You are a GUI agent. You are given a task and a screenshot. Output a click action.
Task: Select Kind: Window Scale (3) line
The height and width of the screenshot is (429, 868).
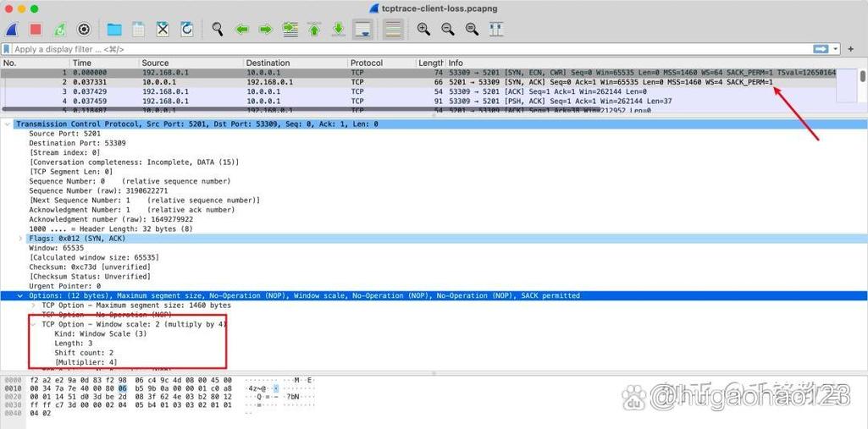click(x=101, y=334)
